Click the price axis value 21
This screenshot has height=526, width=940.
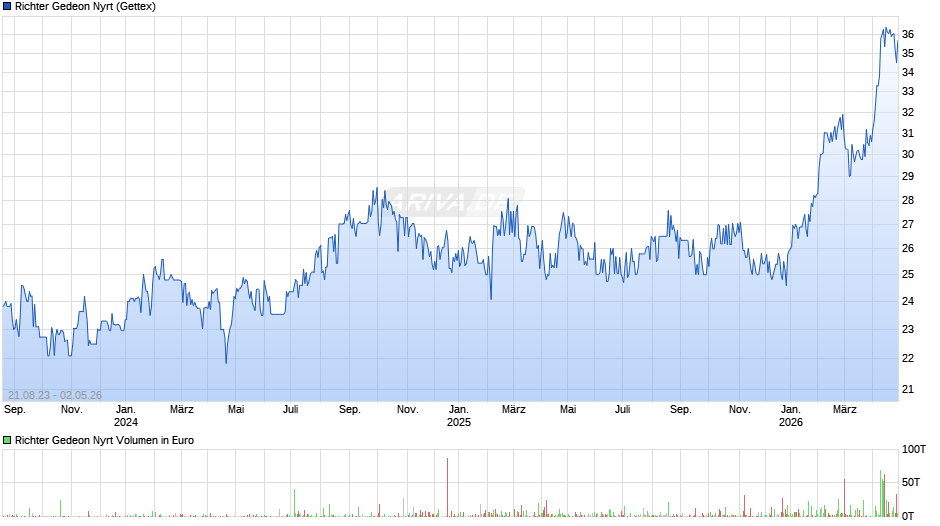pyautogui.click(x=908, y=389)
